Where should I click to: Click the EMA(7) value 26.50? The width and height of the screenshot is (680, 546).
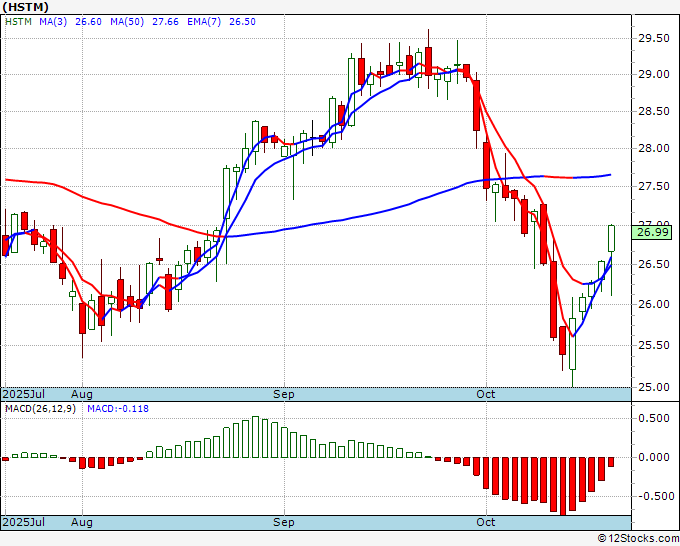[242, 22]
